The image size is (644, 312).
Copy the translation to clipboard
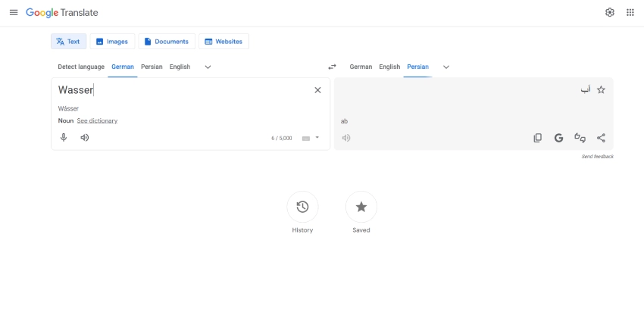tap(537, 138)
